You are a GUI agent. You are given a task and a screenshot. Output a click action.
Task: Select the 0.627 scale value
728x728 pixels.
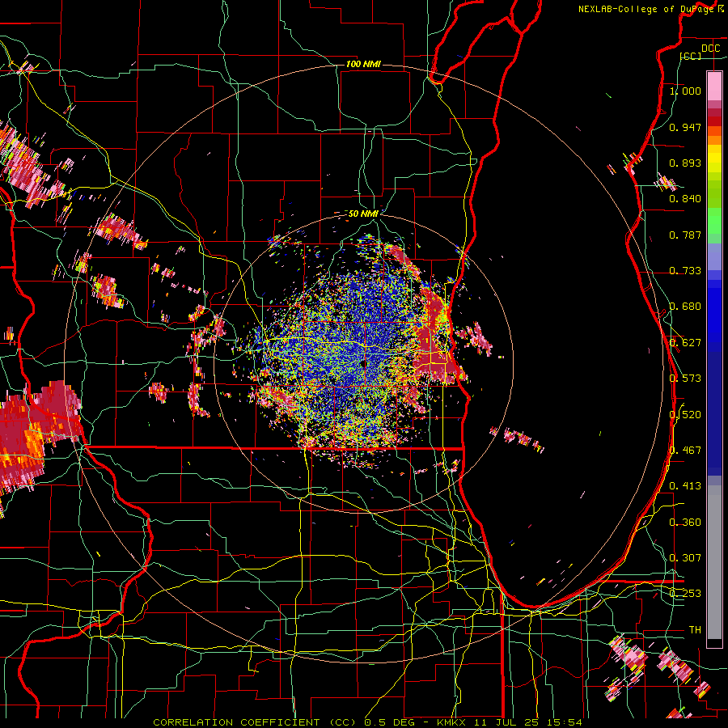click(685, 343)
